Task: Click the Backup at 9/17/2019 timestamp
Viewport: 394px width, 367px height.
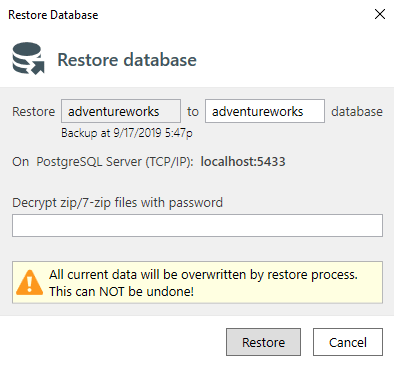Action: pos(127,133)
